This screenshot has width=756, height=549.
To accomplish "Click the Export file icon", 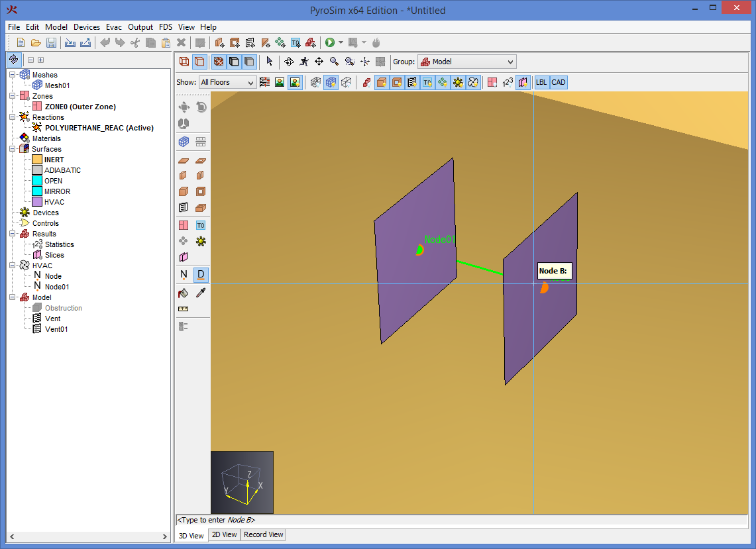I will [85, 42].
